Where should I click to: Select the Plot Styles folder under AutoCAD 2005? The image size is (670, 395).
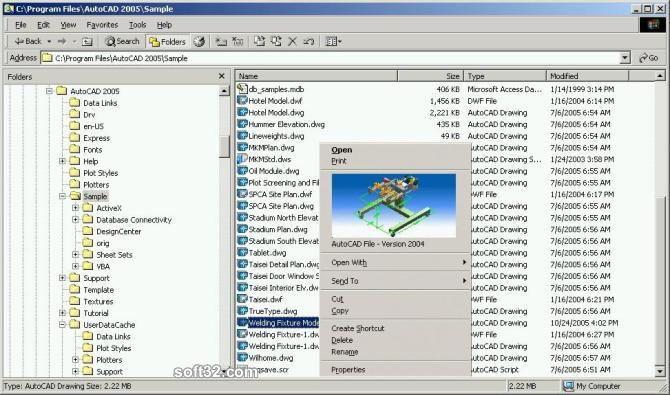(x=100, y=173)
